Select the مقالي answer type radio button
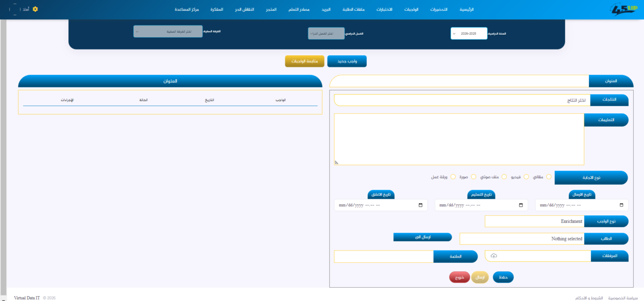 (548, 176)
